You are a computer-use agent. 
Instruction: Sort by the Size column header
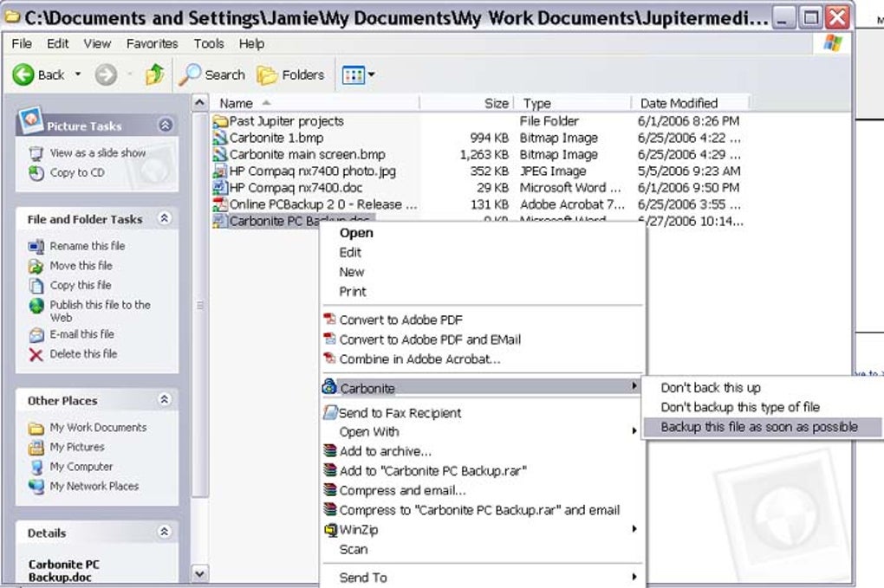tap(467, 103)
